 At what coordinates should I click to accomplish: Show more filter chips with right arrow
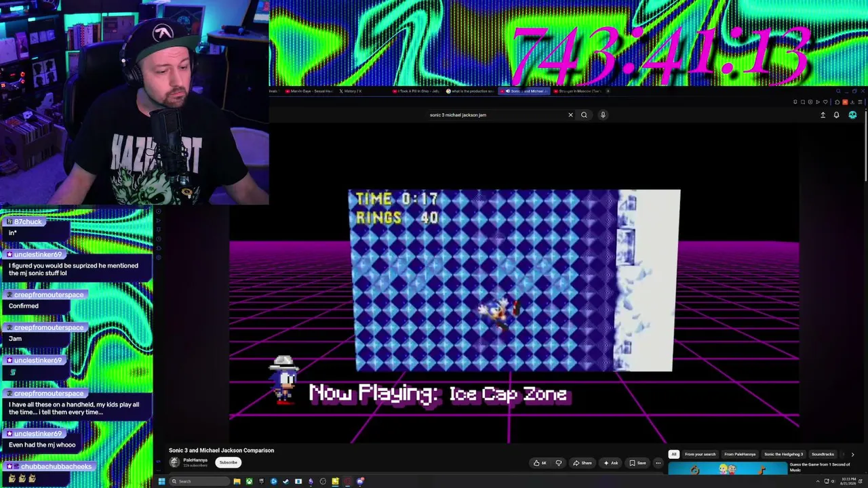(852, 454)
